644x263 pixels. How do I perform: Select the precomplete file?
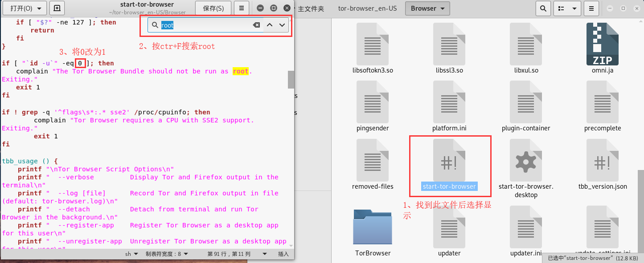(x=603, y=102)
